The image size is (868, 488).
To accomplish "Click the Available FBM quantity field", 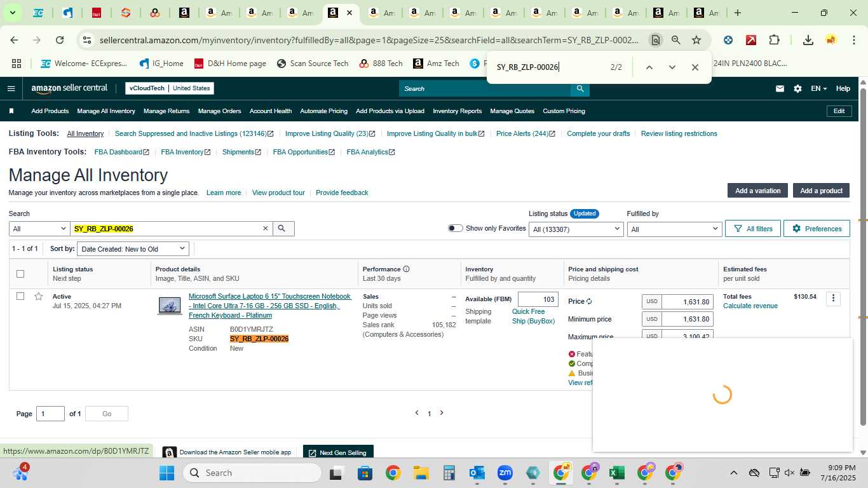I will coord(538,299).
